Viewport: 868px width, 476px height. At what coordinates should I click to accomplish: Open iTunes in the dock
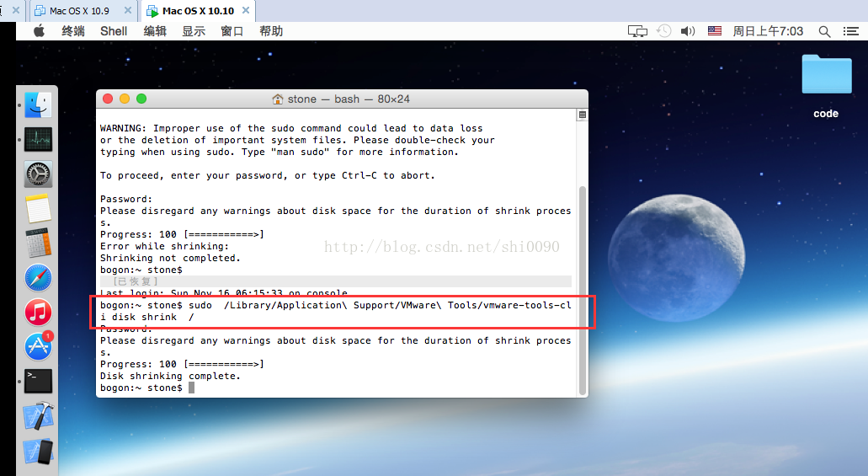click(38, 312)
